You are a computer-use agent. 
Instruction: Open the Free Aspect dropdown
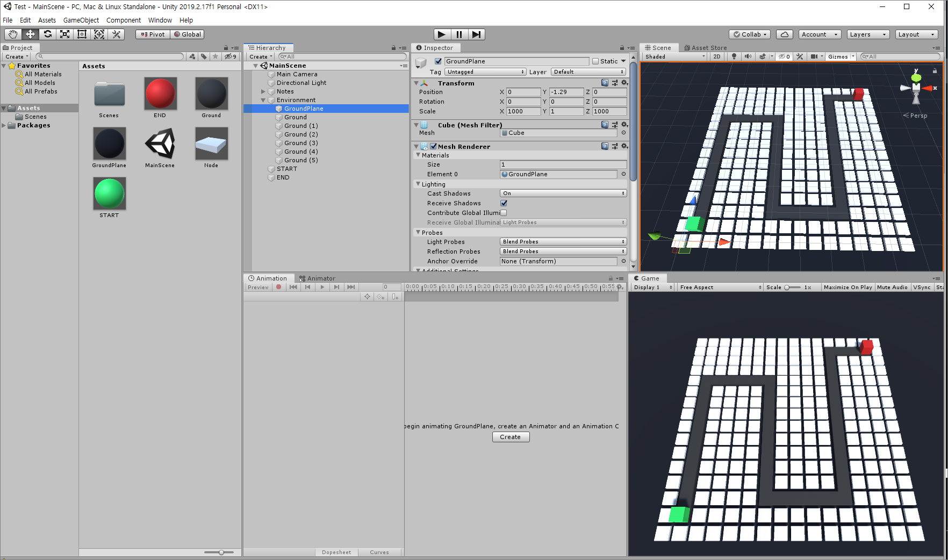coord(720,288)
